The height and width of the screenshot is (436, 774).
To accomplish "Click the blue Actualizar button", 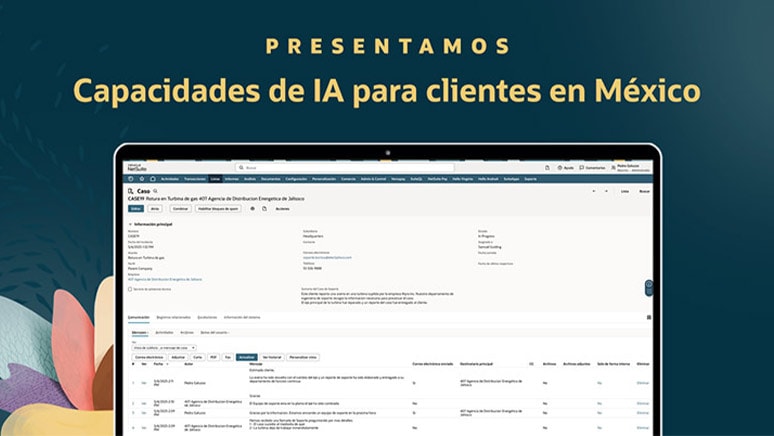I will 246,357.
